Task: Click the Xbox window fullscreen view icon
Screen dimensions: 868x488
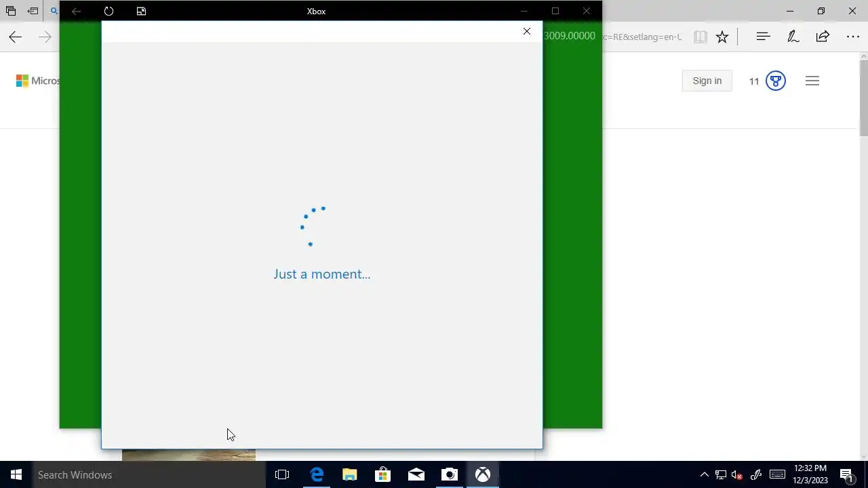Action: [x=141, y=11]
